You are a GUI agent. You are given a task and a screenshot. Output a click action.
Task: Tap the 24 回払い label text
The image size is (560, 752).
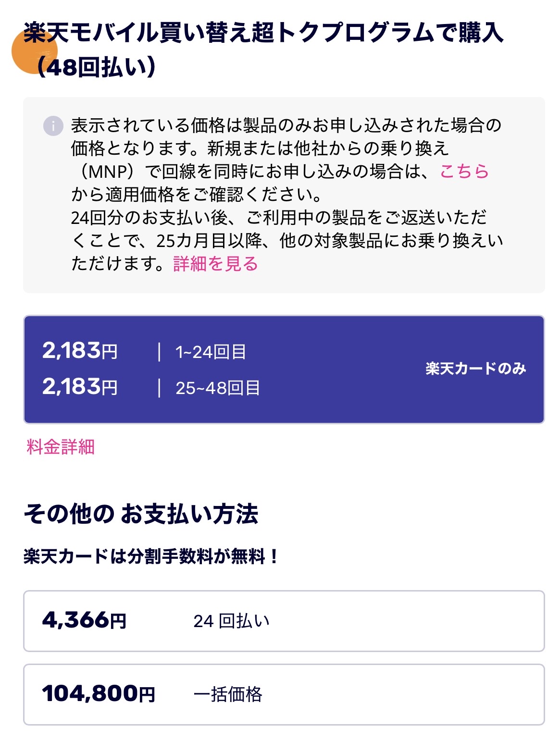(x=231, y=621)
